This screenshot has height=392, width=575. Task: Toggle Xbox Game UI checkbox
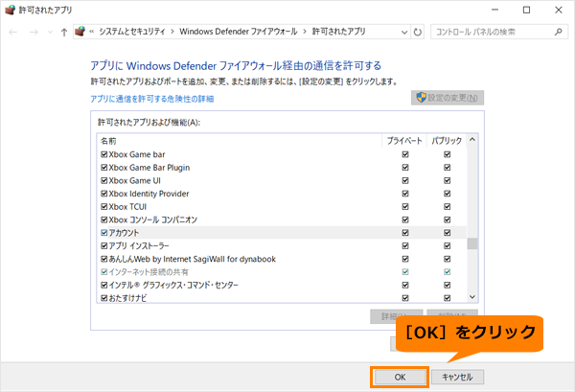click(104, 180)
